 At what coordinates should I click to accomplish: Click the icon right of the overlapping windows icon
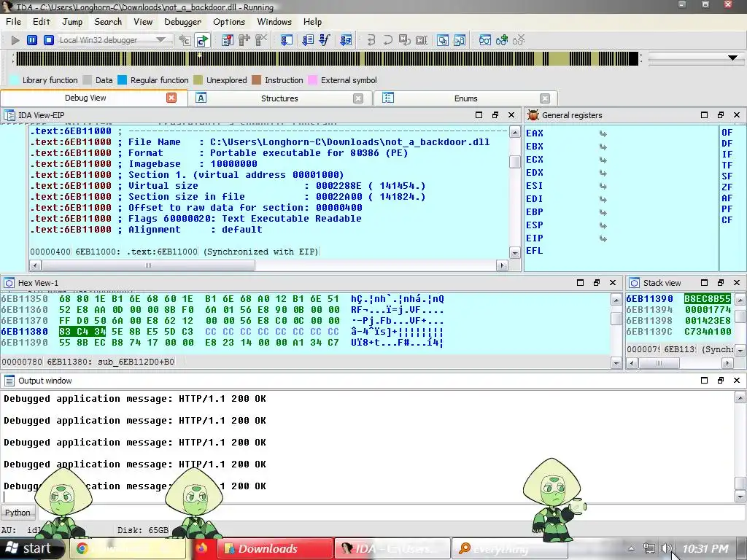pos(460,40)
